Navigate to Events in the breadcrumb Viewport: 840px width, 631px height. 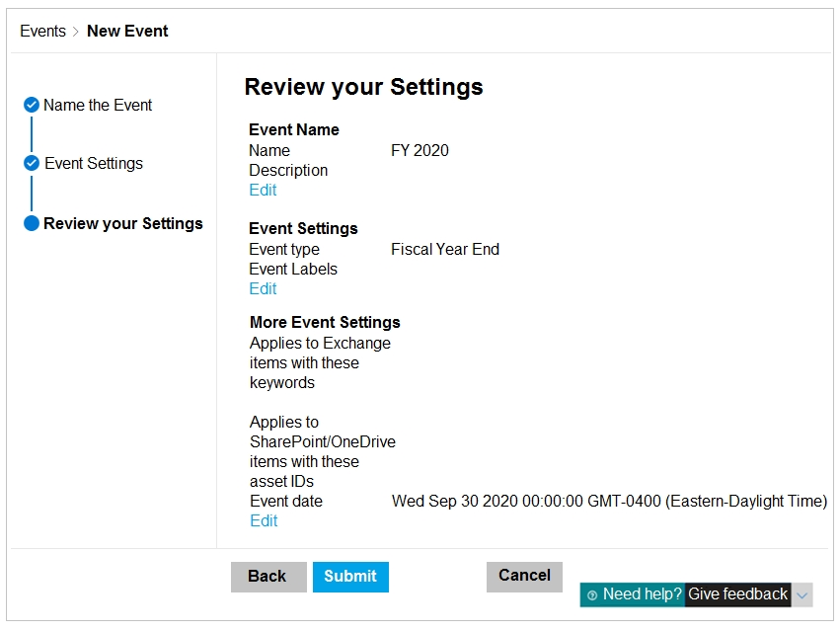click(x=42, y=31)
